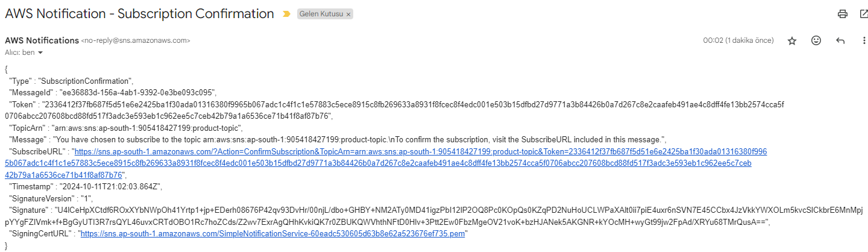Image resolution: width=868 pixels, height=252 pixels.
Task: Click the Gelen Kutusu label chip
Action: click(x=321, y=14)
